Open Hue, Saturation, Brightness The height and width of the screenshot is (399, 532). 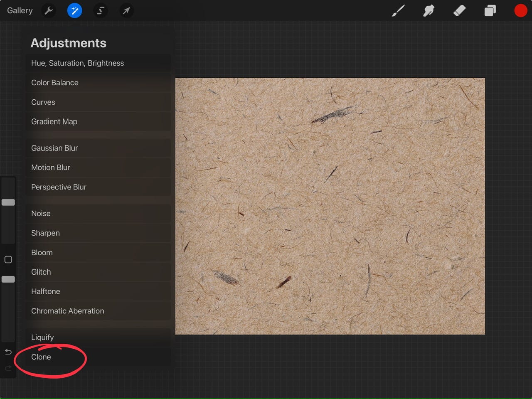[x=77, y=63]
